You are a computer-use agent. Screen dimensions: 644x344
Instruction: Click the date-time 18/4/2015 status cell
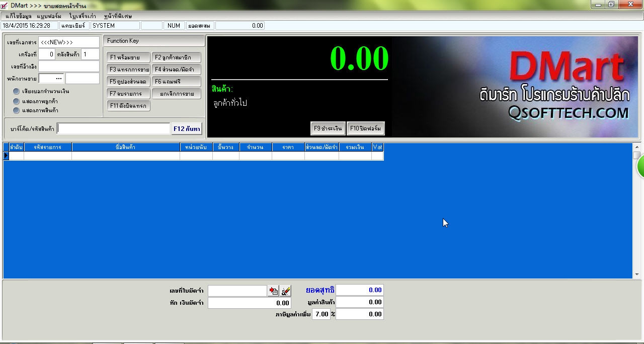(30, 25)
